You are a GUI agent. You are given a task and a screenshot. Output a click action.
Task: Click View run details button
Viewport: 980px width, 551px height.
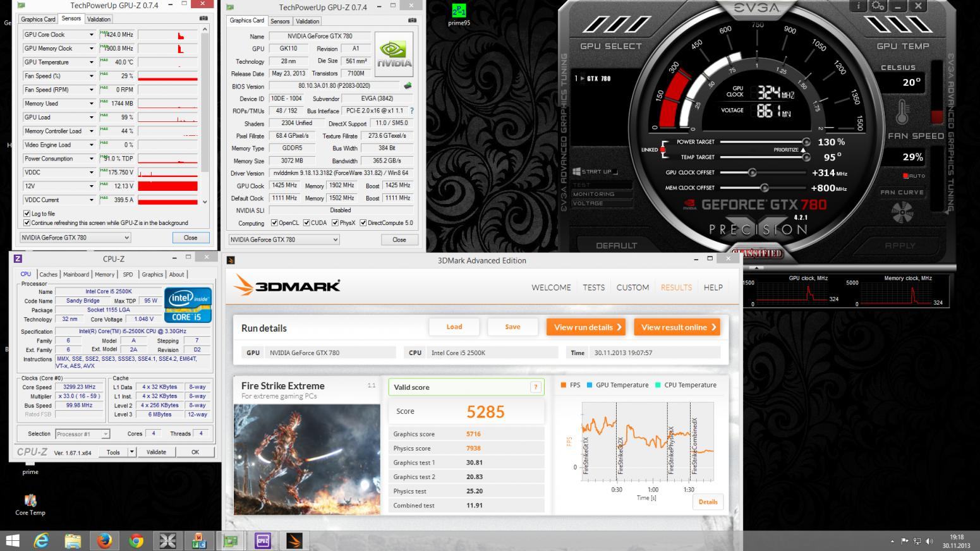click(x=586, y=327)
